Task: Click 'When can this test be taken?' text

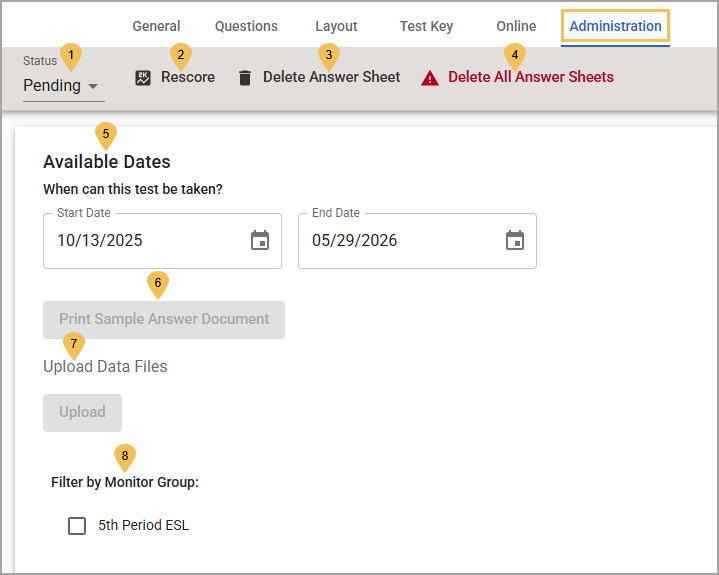Action: pyautogui.click(x=133, y=189)
